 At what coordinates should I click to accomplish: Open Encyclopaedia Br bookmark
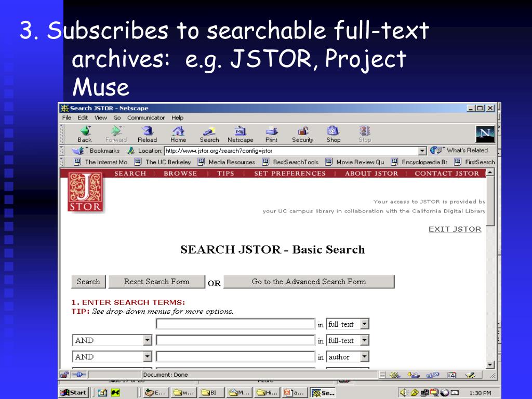[x=419, y=162]
